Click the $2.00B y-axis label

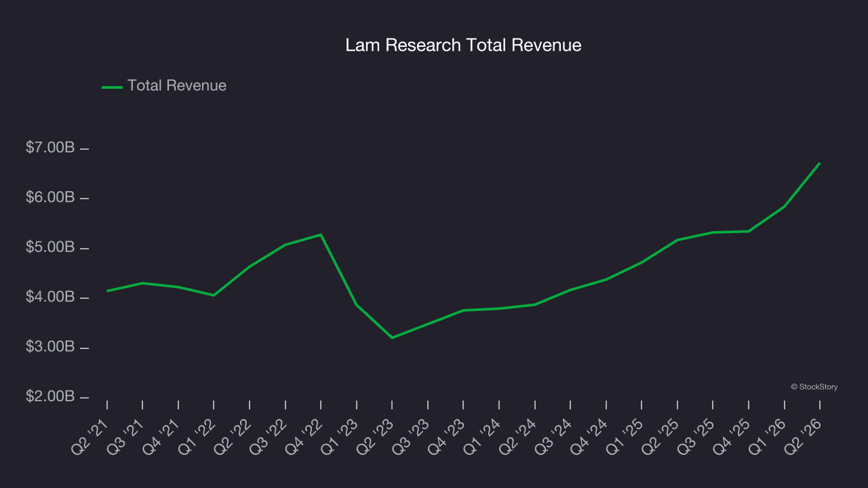pos(50,396)
